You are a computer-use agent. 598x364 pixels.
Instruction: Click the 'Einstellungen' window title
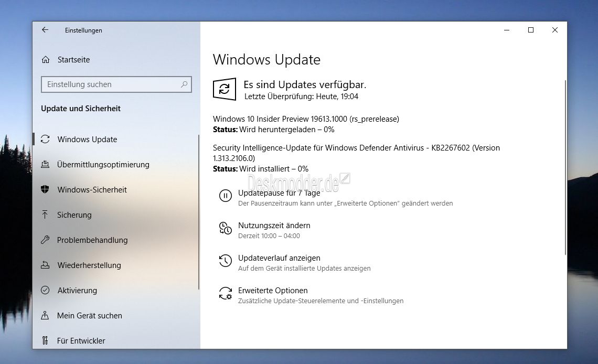[x=83, y=30]
